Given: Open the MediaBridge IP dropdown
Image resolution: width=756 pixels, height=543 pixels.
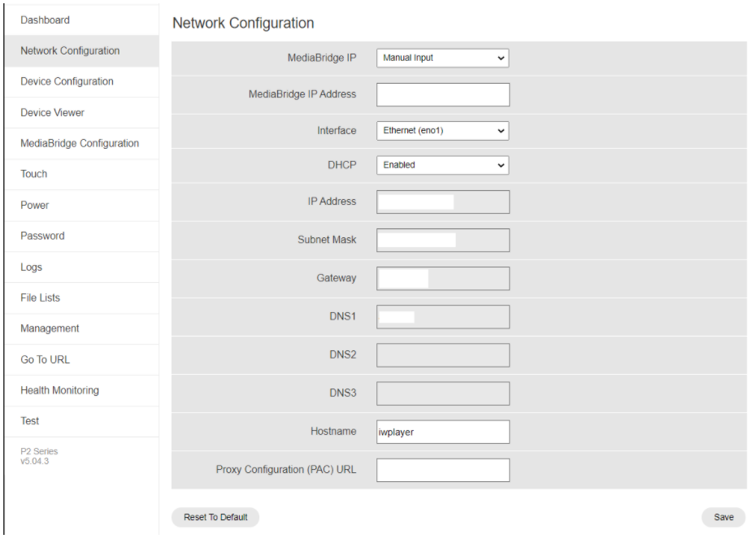Looking at the screenshot, I should pyautogui.click(x=442, y=58).
